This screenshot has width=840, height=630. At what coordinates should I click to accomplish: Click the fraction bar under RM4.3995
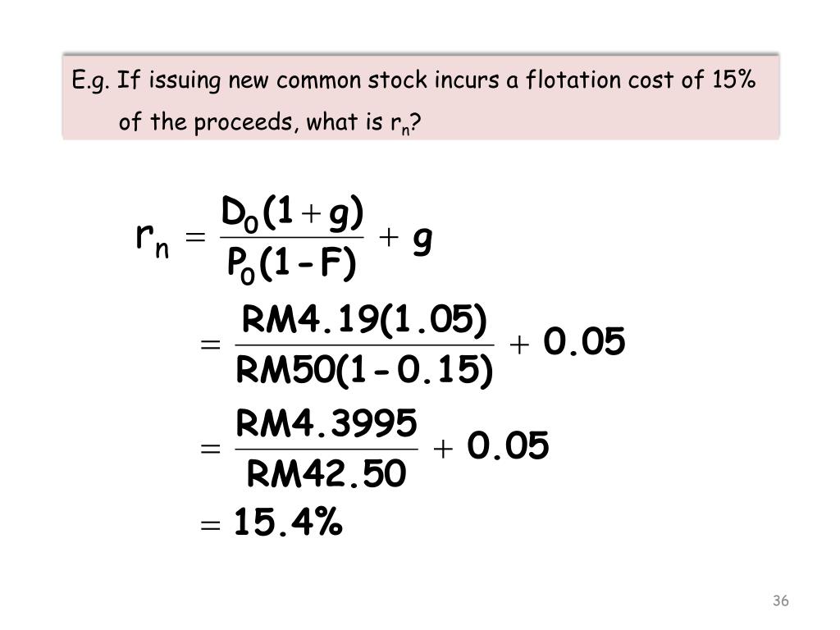point(326,449)
